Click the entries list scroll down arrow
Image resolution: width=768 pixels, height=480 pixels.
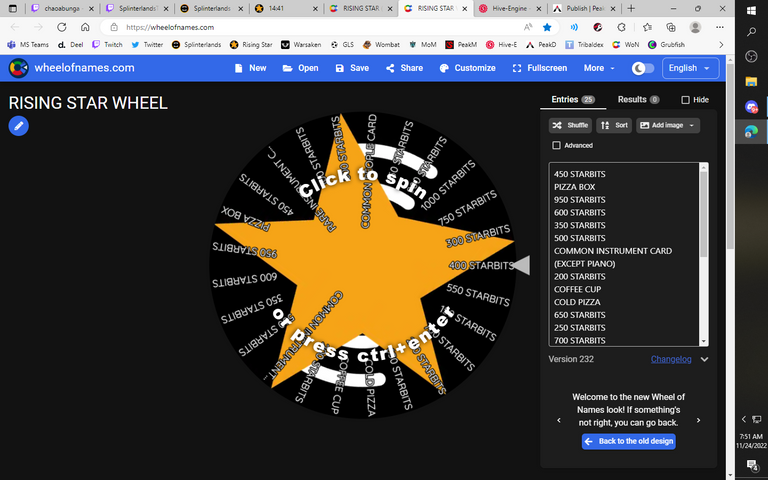(x=703, y=341)
